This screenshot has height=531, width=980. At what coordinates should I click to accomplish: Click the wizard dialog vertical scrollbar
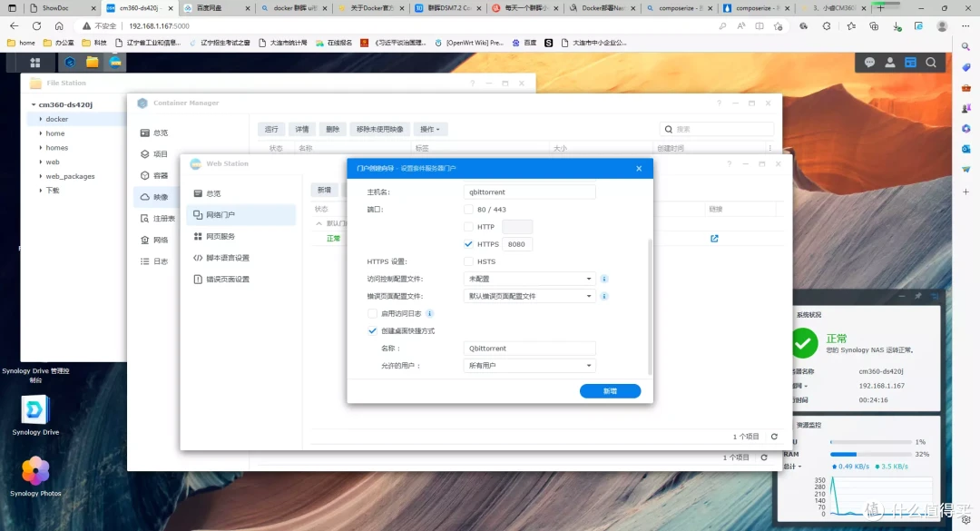pos(650,307)
